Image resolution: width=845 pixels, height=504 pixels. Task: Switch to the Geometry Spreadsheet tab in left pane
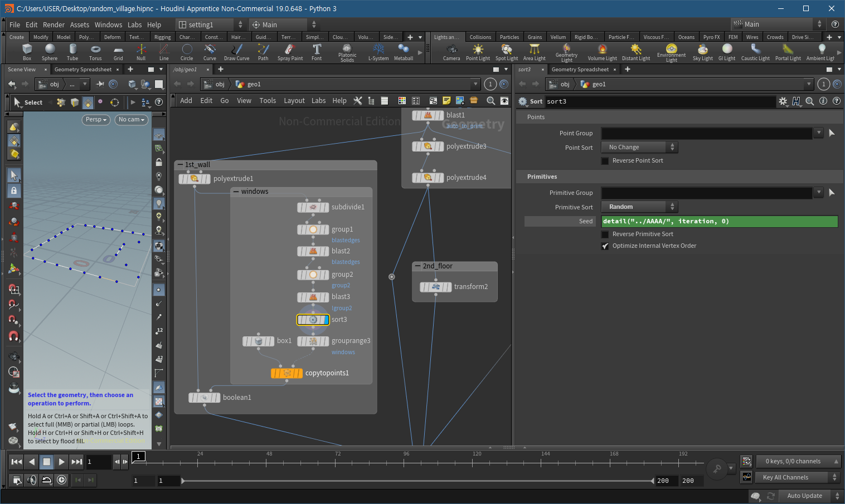[83, 70]
